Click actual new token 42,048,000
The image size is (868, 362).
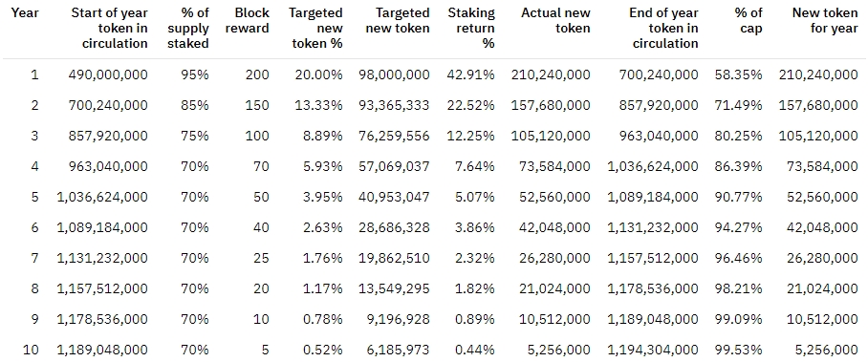(555, 227)
